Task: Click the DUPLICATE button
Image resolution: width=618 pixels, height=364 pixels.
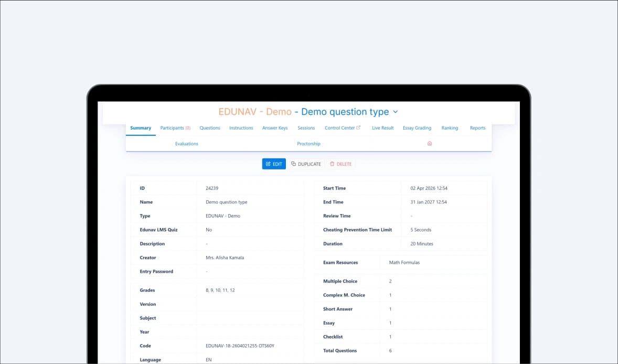Action: (306, 164)
